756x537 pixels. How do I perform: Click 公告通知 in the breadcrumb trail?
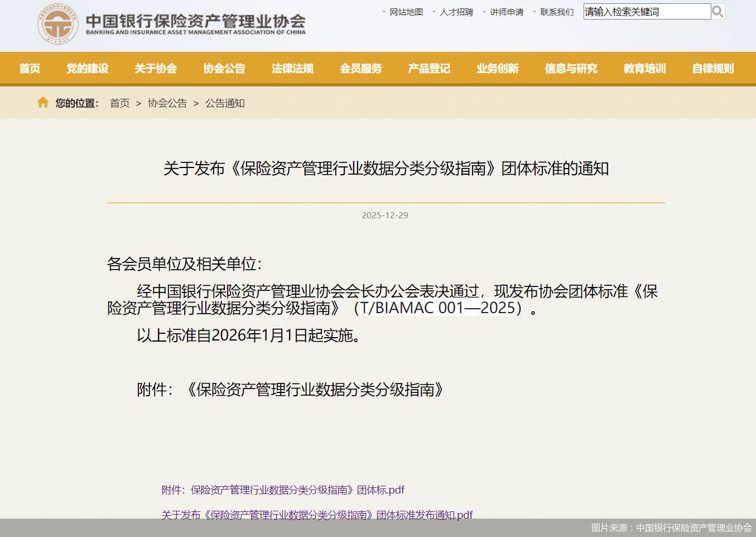[x=225, y=103]
